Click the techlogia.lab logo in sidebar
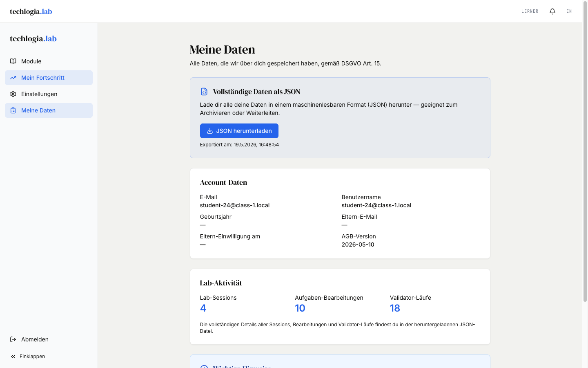The width and height of the screenshot is (588, 368). 33,39
